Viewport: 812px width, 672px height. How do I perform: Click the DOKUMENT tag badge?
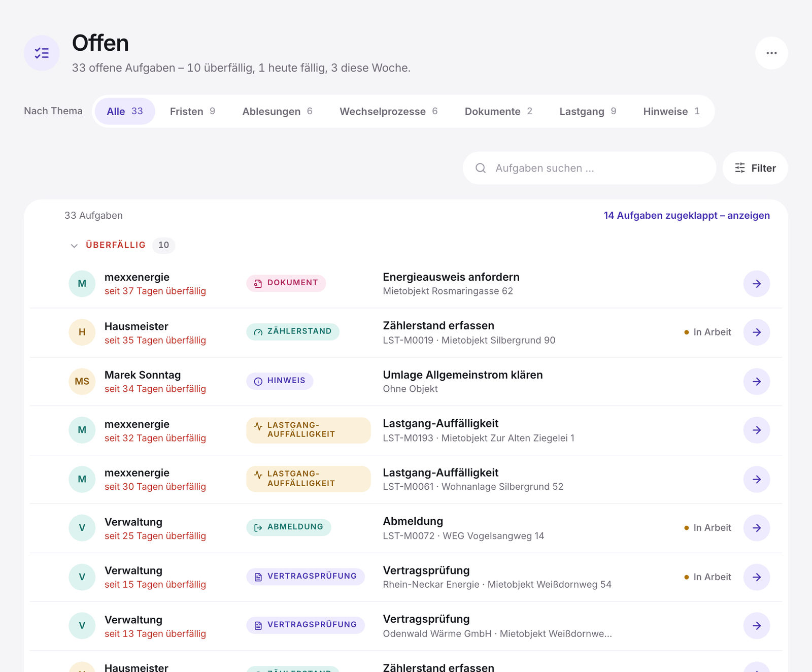(286, 283)
